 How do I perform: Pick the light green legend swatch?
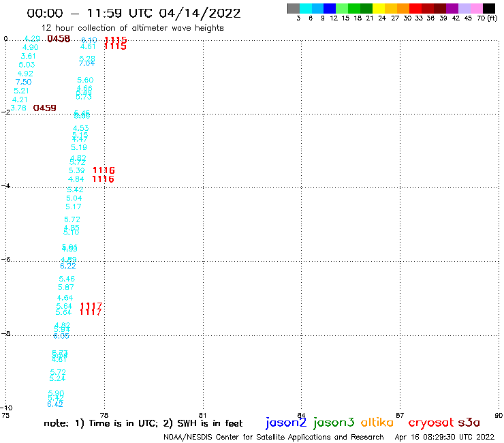[x=342, y=8]
